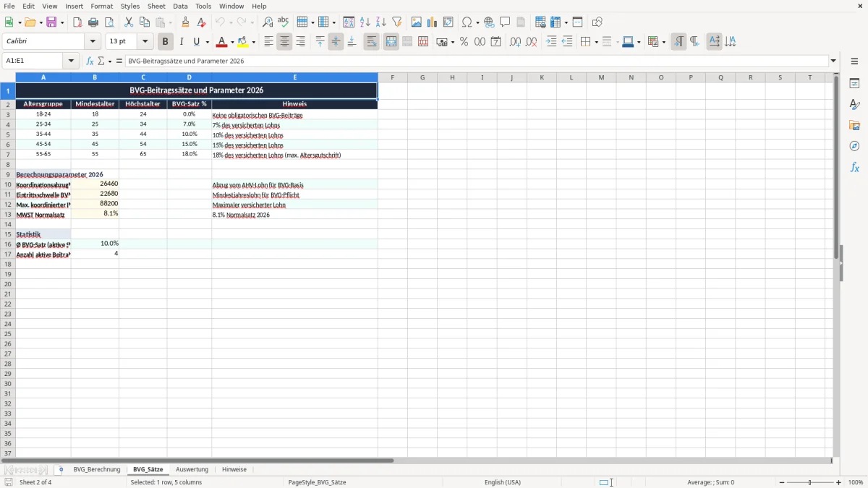
Task: Toggle Merge and Center Cells
Action: coord(391,42)
